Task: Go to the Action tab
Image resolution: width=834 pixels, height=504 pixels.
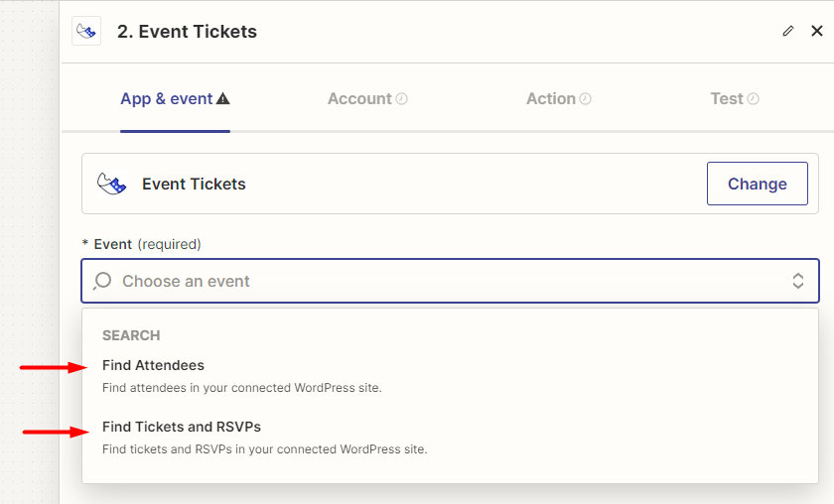Action: click(551, 99)
